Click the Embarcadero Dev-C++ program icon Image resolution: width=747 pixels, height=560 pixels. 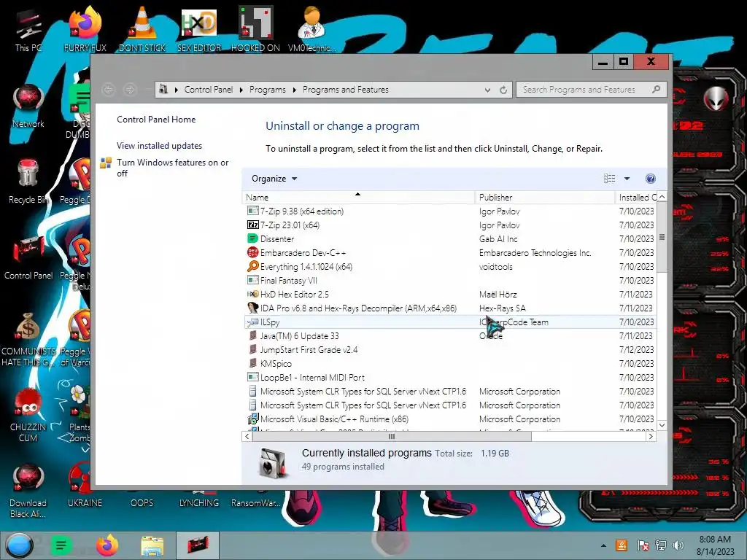pyautogui.click(x=252, y=252)
